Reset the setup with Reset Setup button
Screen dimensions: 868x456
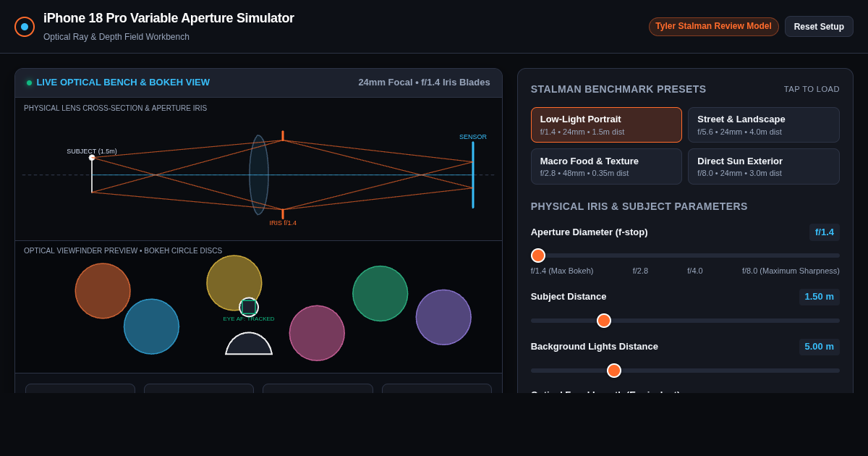tap(819, 27)
